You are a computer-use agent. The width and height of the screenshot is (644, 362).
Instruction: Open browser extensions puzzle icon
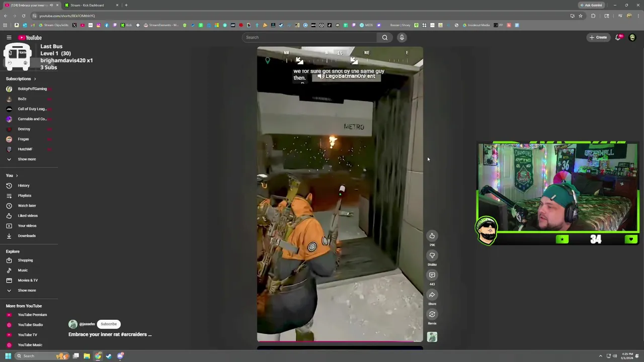[593, 16]
